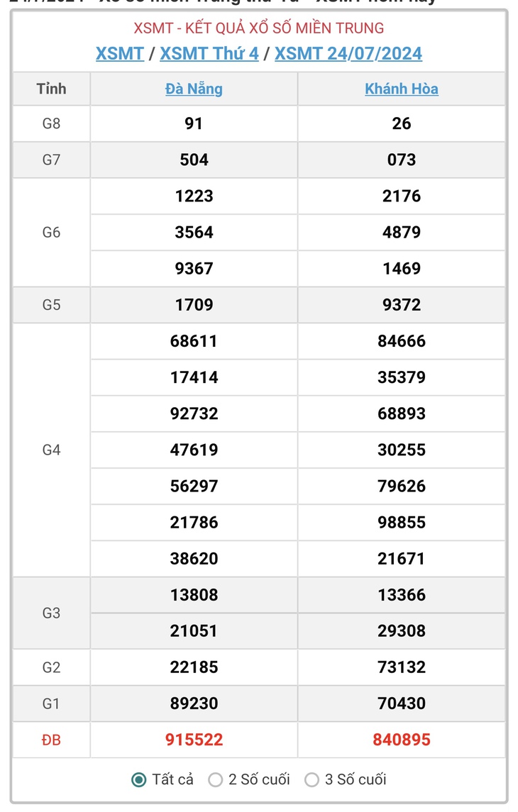Open the Khánh Hòa province link
Image resolution: width=518 pixels, height=812 pixels.
coord(402,89)
